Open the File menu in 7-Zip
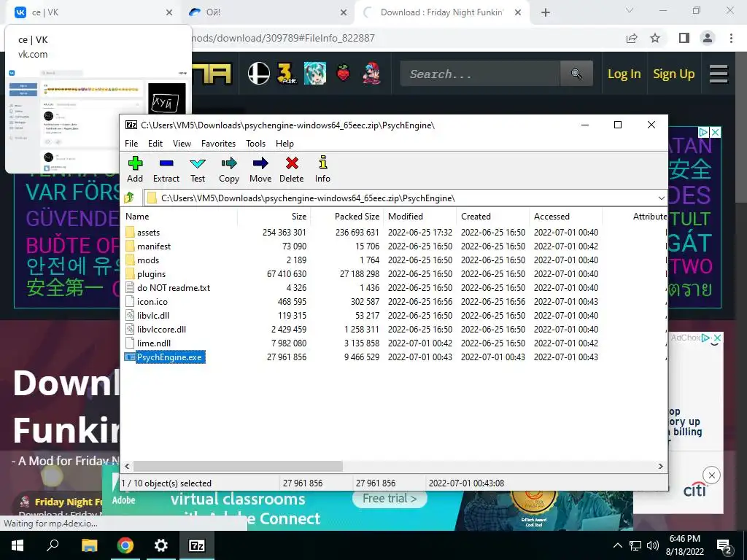Screen dimensions: 747x560 click(131, 144)
